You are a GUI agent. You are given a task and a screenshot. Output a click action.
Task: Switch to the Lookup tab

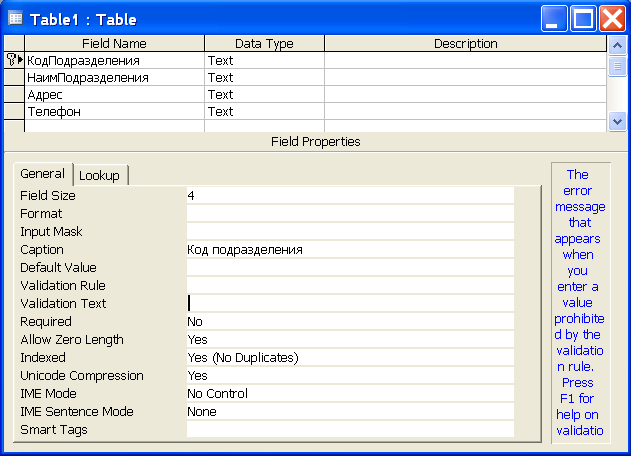coord(99,175)
